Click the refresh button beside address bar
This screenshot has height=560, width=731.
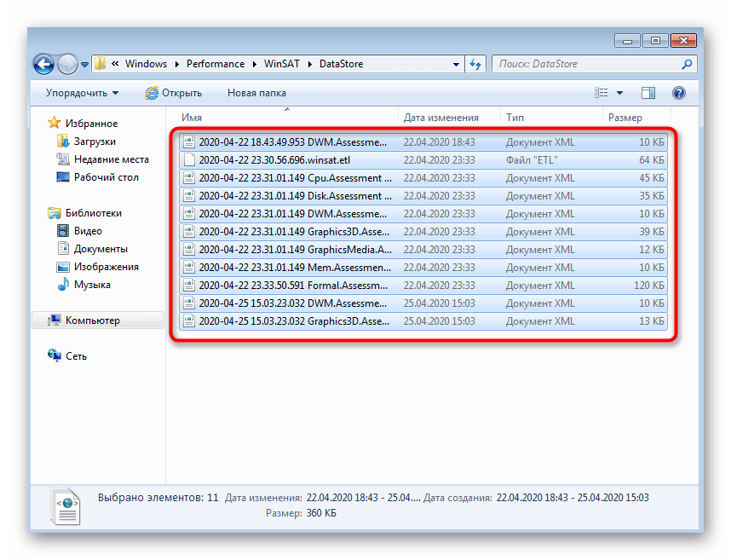pyautogui.click(x=475, y=64)
